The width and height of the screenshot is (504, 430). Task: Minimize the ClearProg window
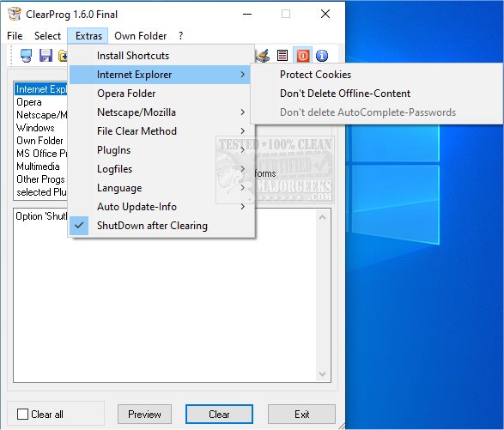point(247,14)
